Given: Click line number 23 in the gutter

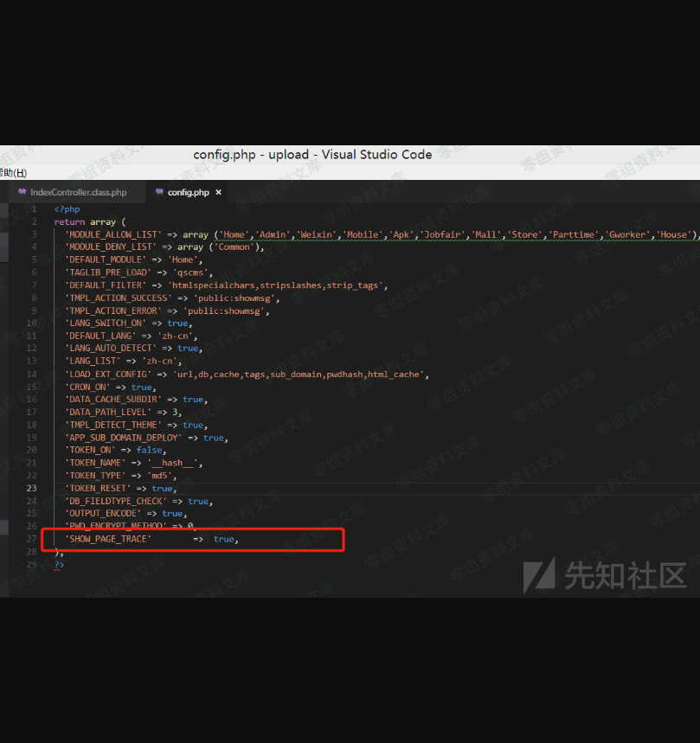Looking at the screenshot, I should (x=32, y=488).
